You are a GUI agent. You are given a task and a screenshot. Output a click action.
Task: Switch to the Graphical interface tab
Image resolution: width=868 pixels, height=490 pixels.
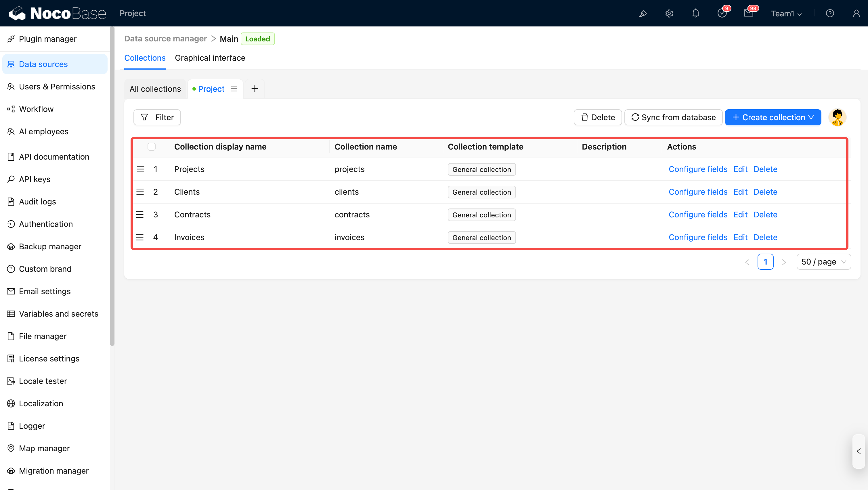210,58
